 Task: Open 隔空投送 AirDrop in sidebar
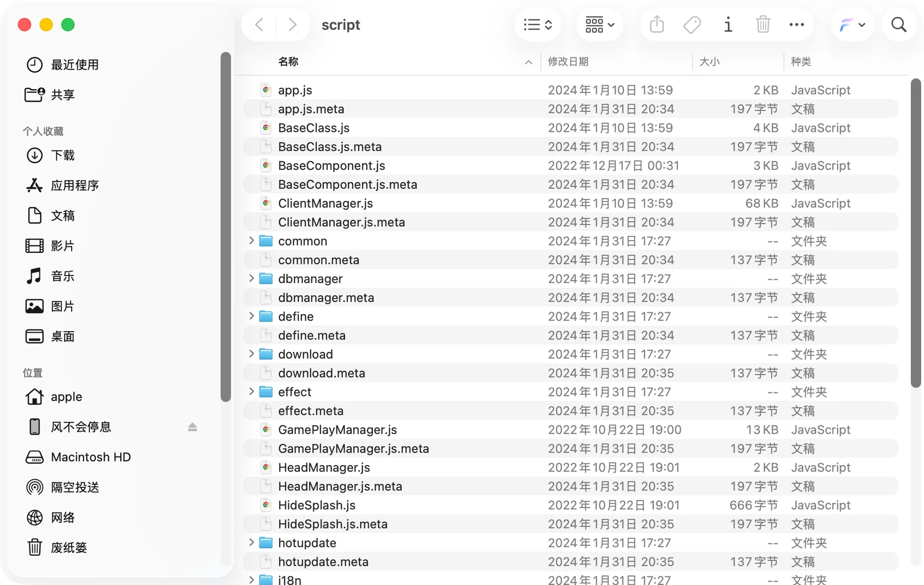click(x=63, y=487)
